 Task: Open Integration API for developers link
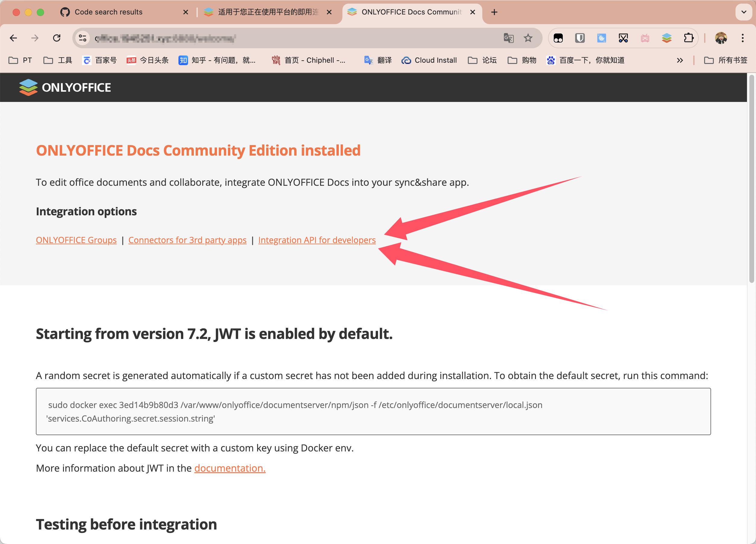317,240
